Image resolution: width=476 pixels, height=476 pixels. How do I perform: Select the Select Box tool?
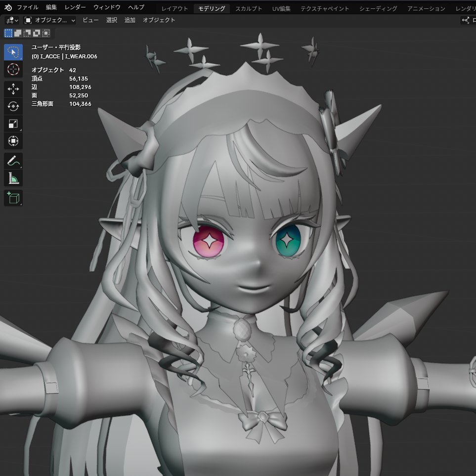point(13,52)
